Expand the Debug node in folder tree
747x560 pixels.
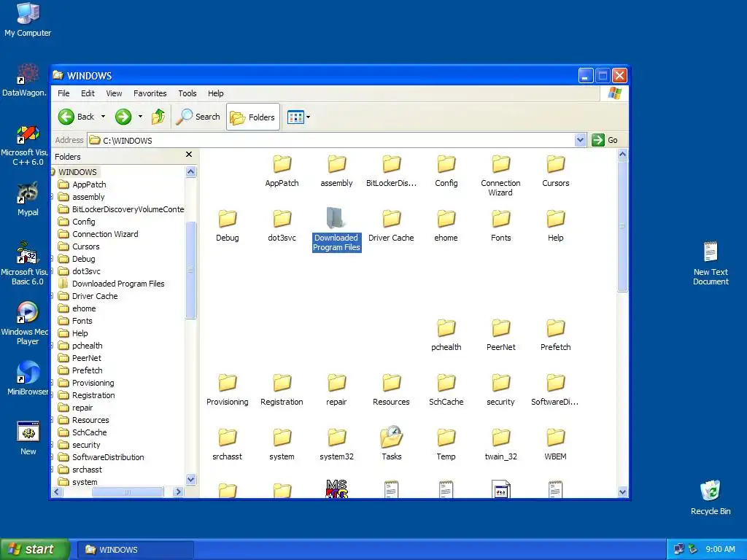(52, 259)
